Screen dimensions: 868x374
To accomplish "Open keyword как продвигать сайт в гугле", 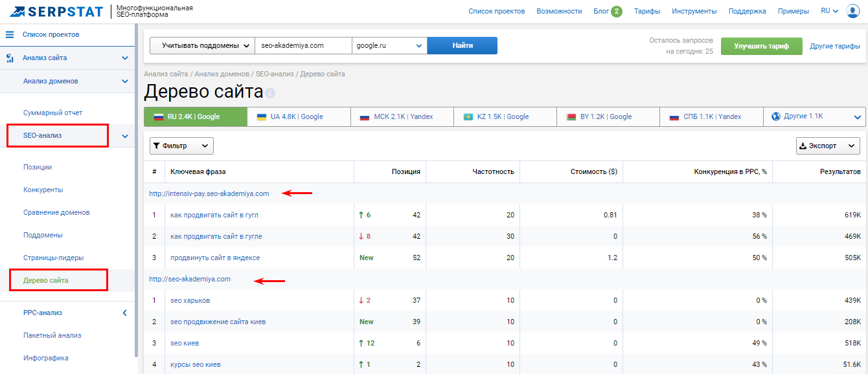I will [x=216, y=236].
